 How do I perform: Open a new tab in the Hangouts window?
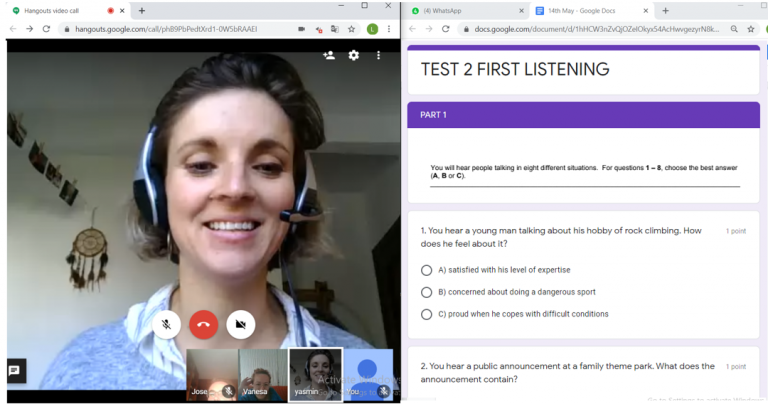(x=142, y=11)
